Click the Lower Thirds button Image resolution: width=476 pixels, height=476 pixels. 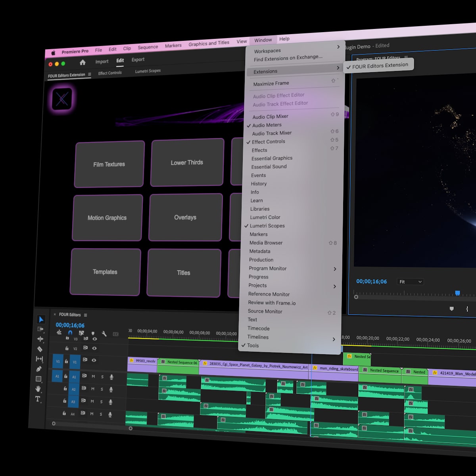[187, 163]
